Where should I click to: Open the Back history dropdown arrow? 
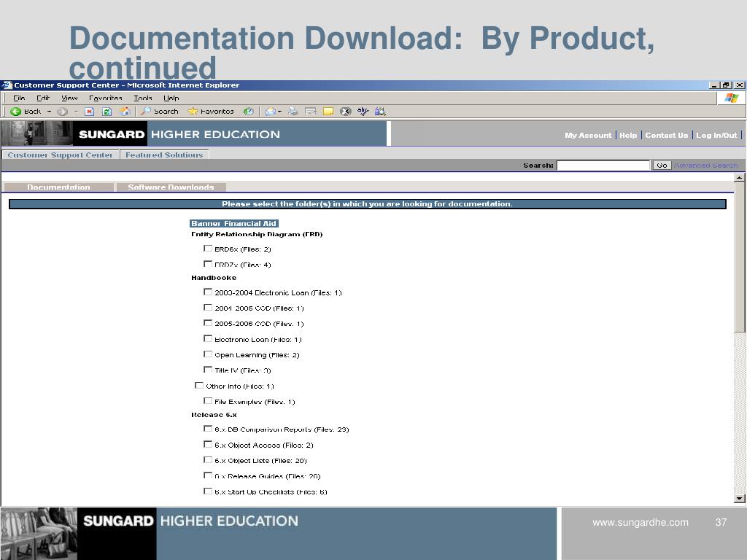click(49, 112)
